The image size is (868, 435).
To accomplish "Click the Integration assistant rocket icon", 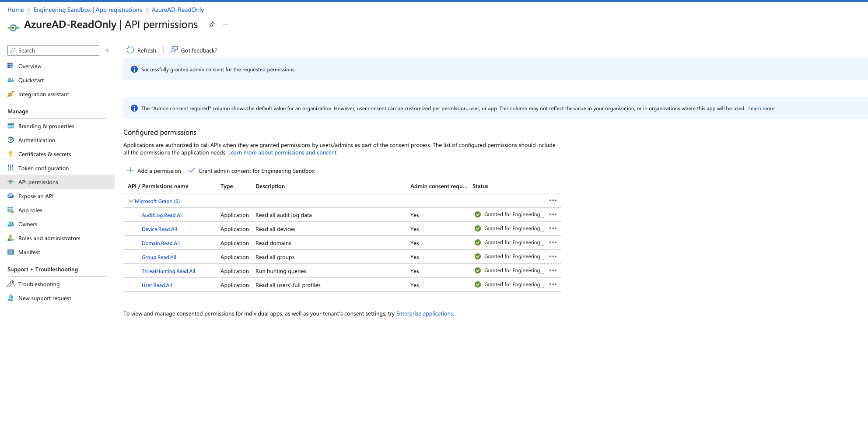I will click(10, 94).
